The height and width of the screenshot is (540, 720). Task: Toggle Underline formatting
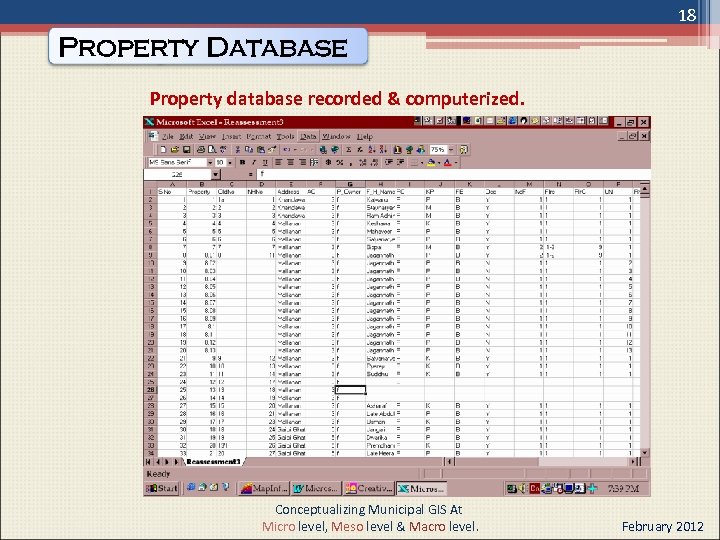point(265,162)
